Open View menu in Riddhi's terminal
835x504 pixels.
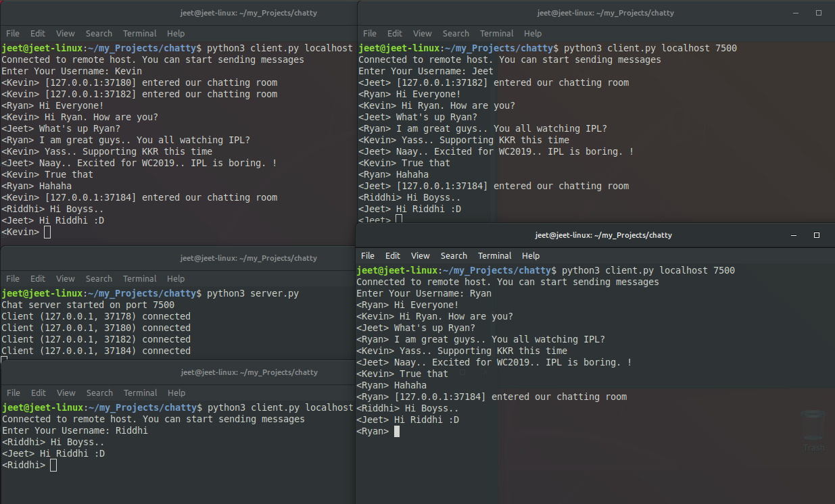(x=66, y=393)
